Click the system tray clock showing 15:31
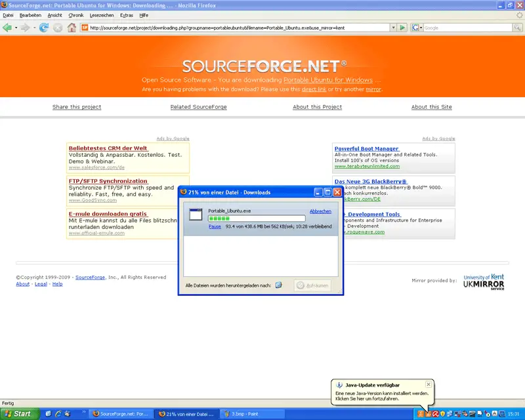This screenshot has height=420, width=525. tap(513, 414)
